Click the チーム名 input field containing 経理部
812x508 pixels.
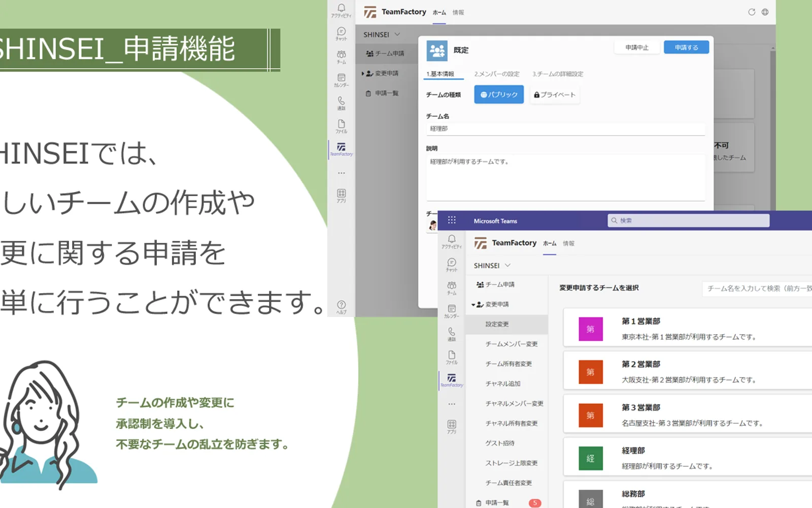click(565, 129)
